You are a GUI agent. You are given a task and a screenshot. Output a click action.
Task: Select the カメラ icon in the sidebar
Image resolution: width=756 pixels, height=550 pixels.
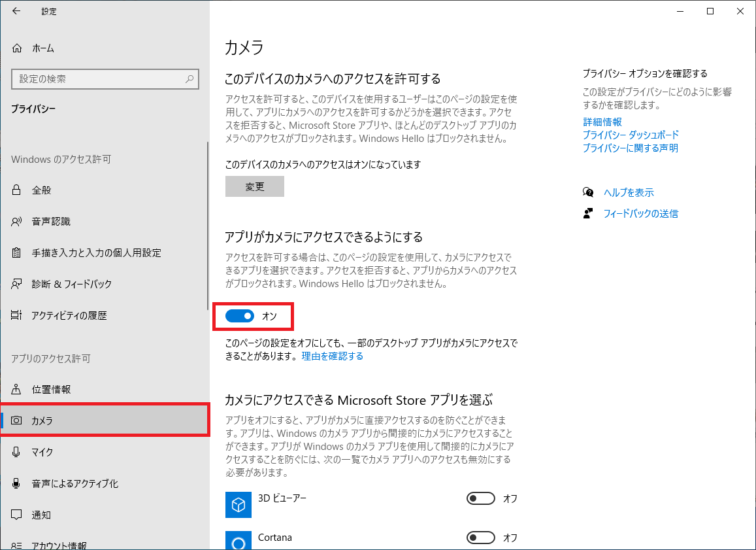16,421
